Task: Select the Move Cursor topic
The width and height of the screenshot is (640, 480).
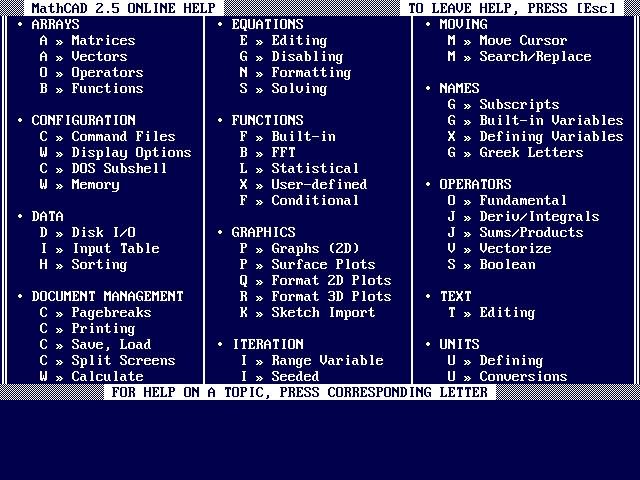Action: pos(523,40)
